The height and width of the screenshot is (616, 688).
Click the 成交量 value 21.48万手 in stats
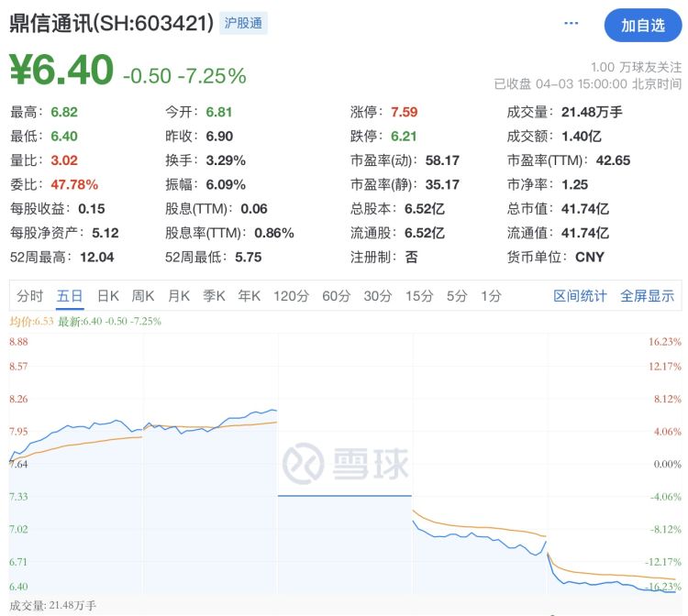[x=592, y=112]
